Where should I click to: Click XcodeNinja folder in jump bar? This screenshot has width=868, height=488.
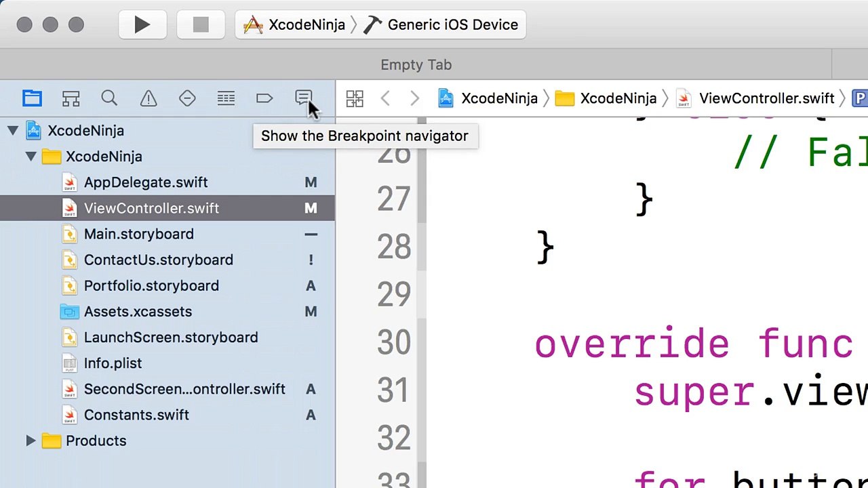pyautogui.click(x=606, y=98)
